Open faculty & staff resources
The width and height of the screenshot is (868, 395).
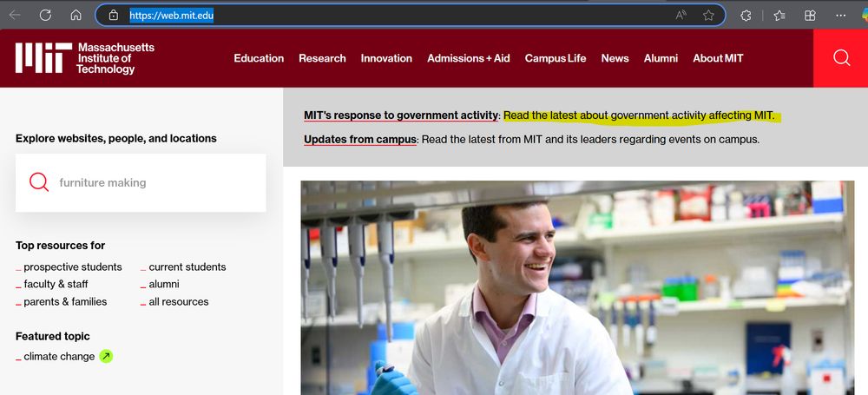point(56,284)
